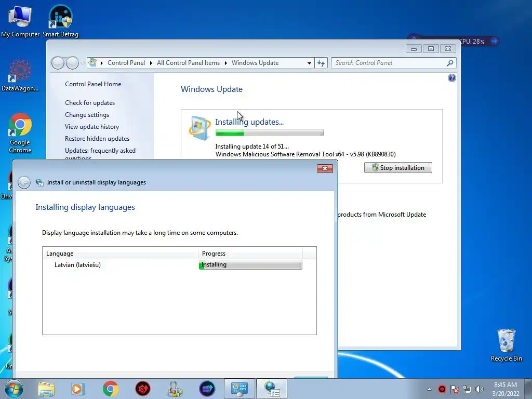Launch Chrome from the taskbar
532x399 pixels.
[x=110, y=389]
